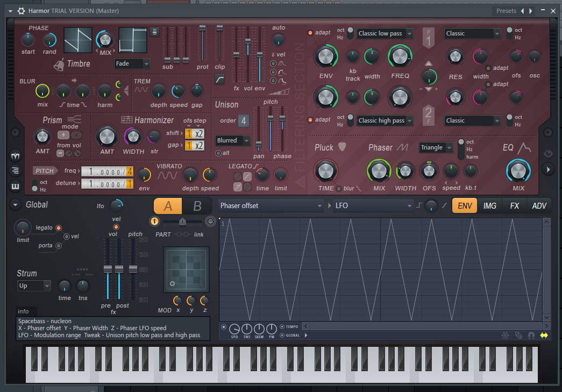Open the Classic low pass filter dropdown

(x=385, y=33)
